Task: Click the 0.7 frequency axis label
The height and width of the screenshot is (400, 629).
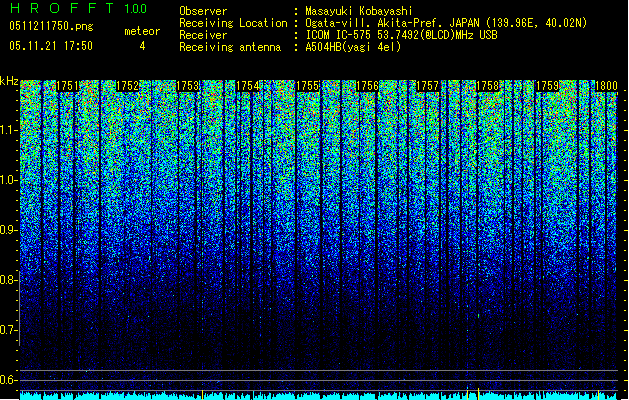Action: (x=9, y=330)
